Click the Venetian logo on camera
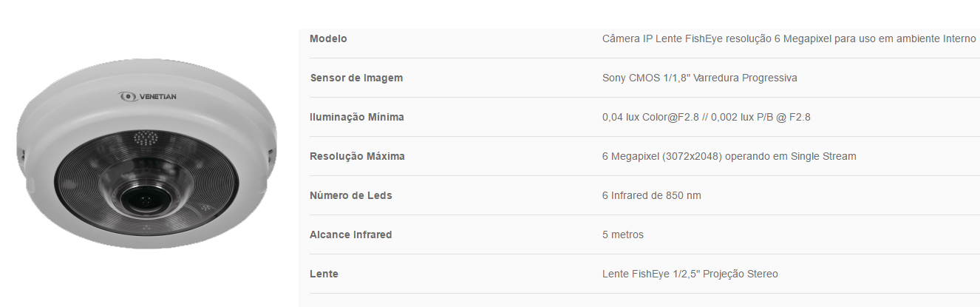The image size is (980, 307). [147, 95]
